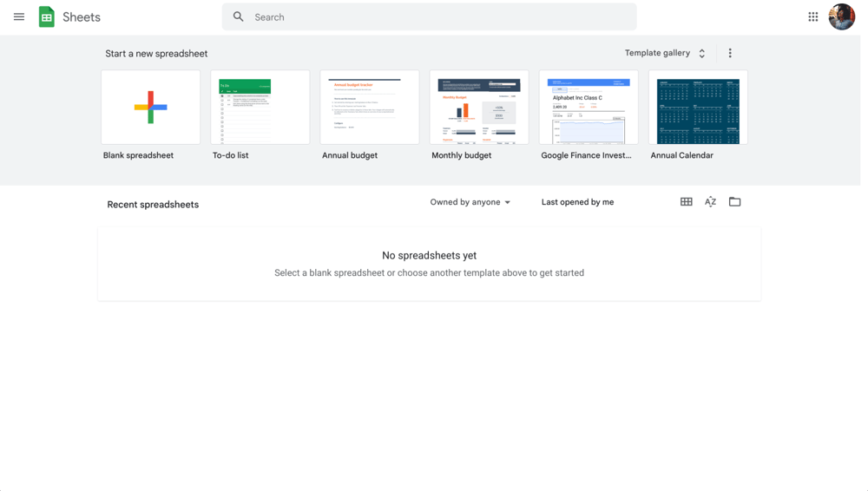Click the search magnifier icon
This screenshot has width=868, height=491.
click(239, 16)
